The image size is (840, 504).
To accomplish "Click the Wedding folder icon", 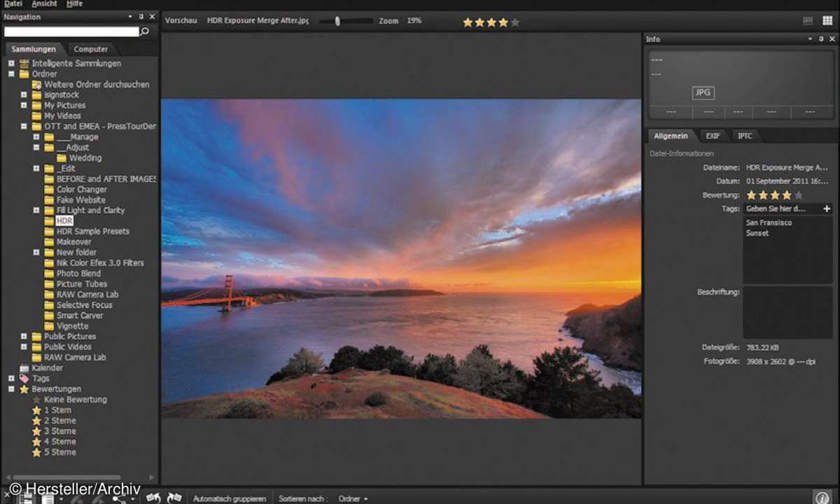I will (62, 158).
